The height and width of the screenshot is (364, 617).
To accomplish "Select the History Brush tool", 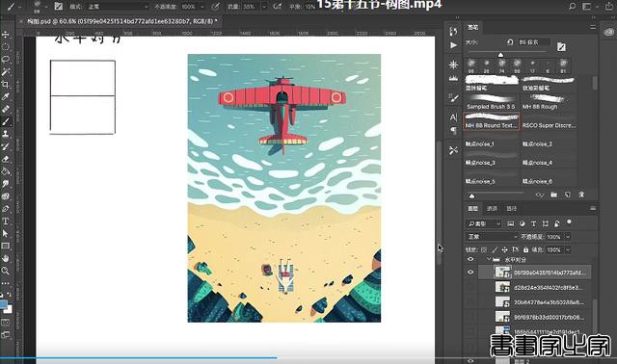I will click(x=6, y=146).
